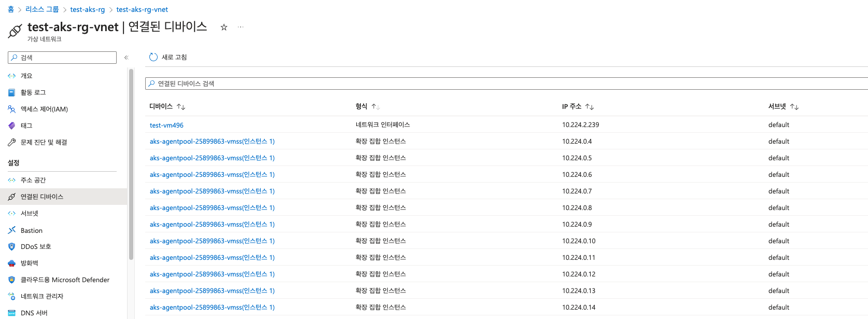This screenshot has width=868, height=319.
Task: Open test-aks-rg breadcrumb link
Action: point(88,9)
